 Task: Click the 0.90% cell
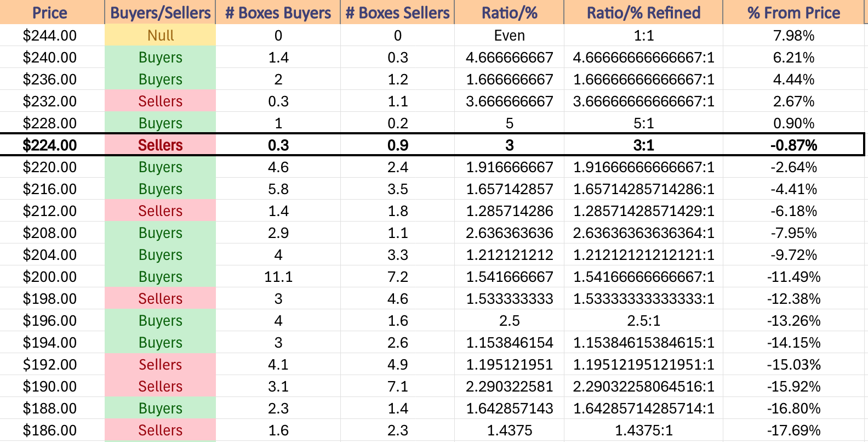click(x=793, y=123)
